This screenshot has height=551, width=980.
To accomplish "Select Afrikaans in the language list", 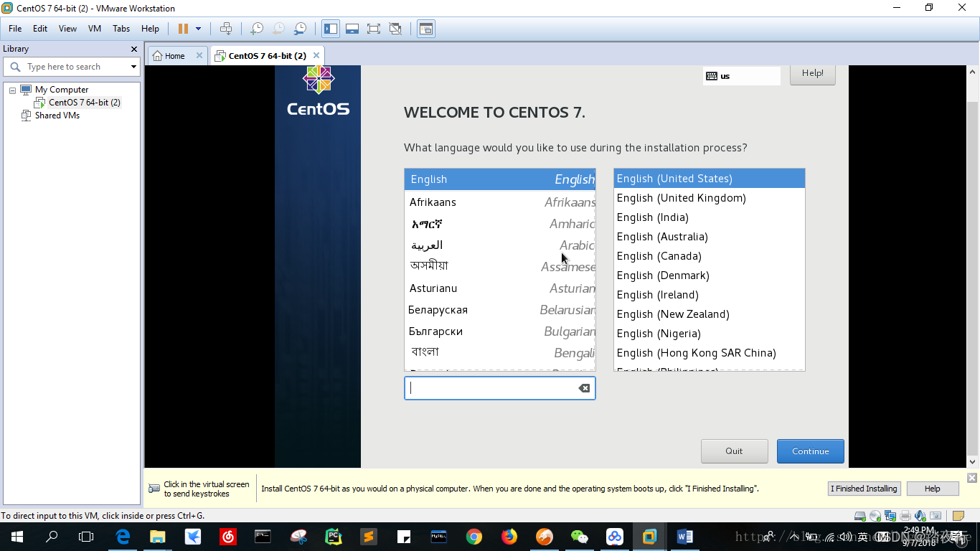I will click(500, 202).
